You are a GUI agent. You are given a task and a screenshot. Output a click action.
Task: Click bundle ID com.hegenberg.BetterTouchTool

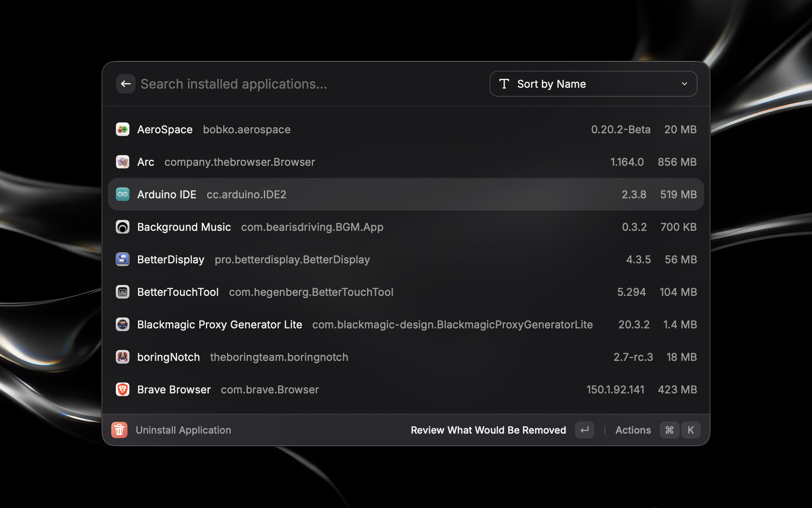click(311, 292)
